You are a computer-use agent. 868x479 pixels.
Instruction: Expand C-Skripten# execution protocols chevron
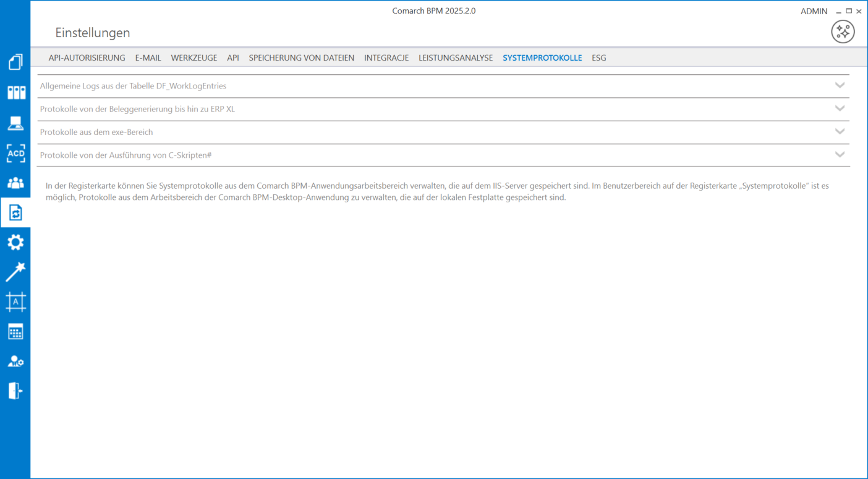point(840,155)
